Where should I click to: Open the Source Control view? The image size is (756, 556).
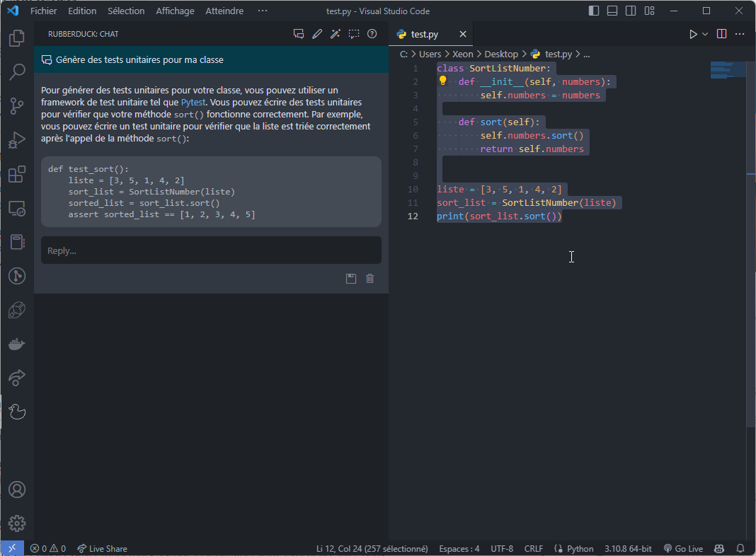coord(17,105)
